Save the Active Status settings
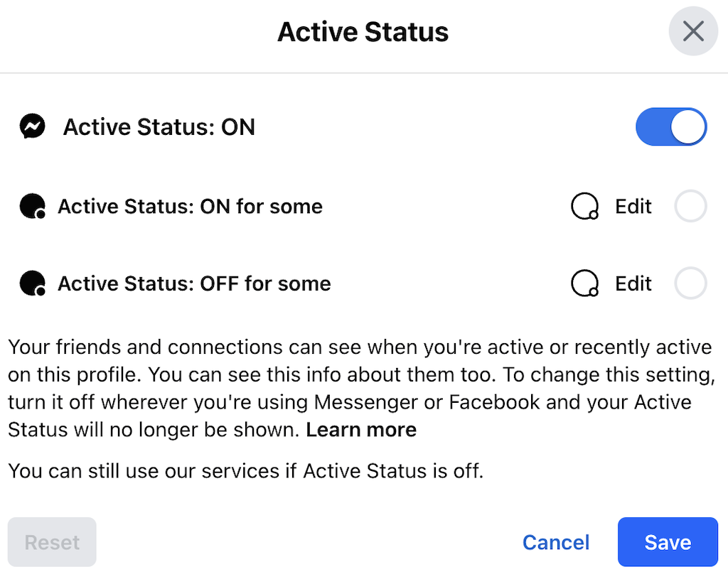 (668, 543)
